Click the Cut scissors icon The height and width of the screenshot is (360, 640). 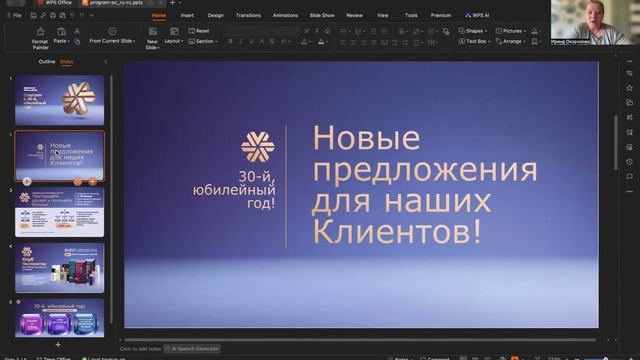pyautogui.click(x=77, y=31)
